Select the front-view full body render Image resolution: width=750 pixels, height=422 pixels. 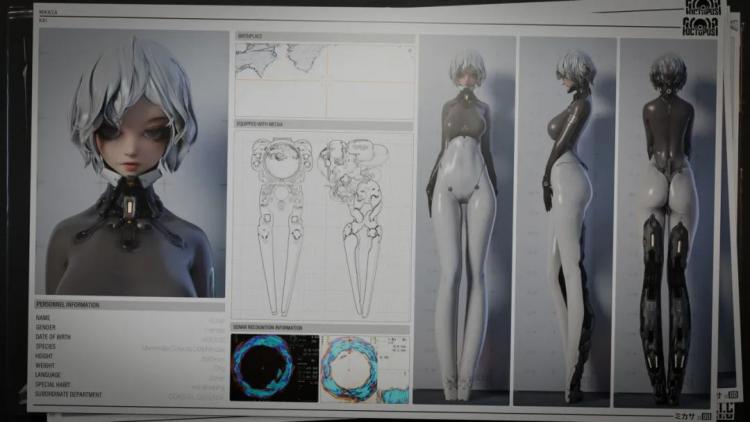(x=465, y=219)
